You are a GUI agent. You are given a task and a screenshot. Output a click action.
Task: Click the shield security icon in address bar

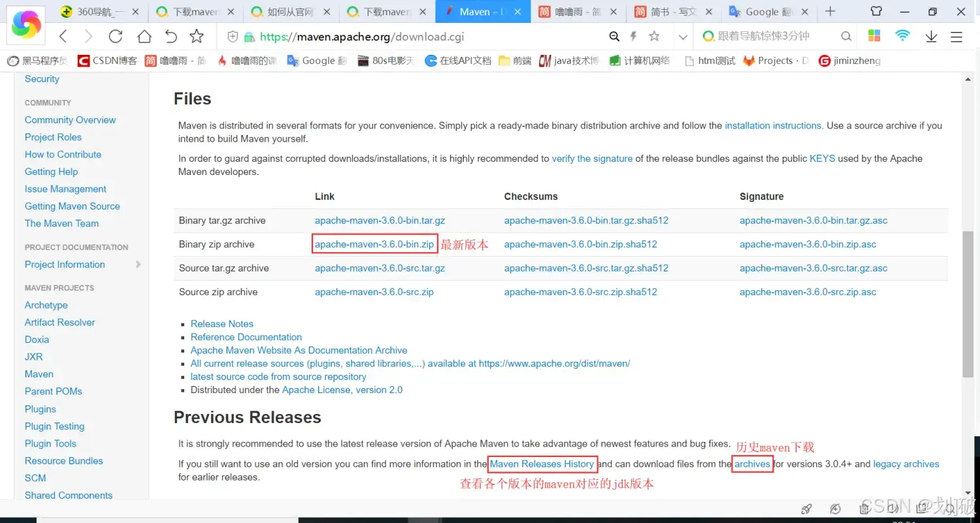pyautogui.click(x=233, y=37)
